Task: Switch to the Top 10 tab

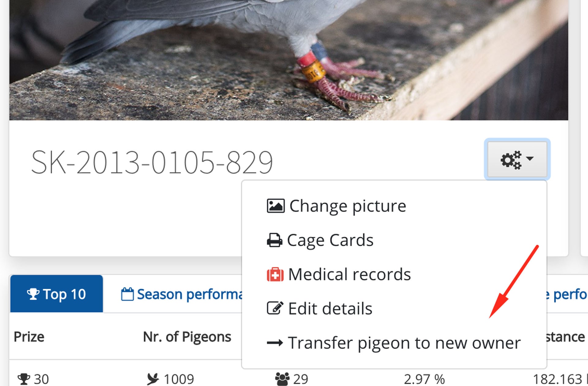Action: click(x=57, y=294)
